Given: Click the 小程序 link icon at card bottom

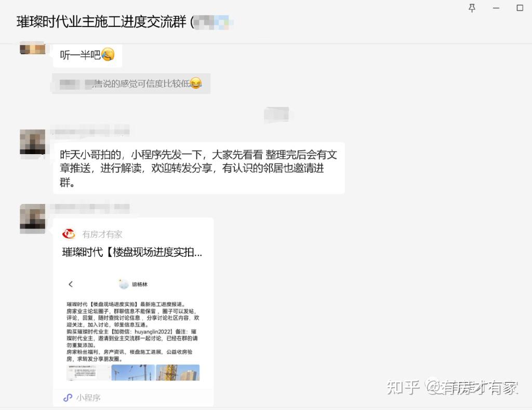Looking at the screenshot, I should 68,398.
